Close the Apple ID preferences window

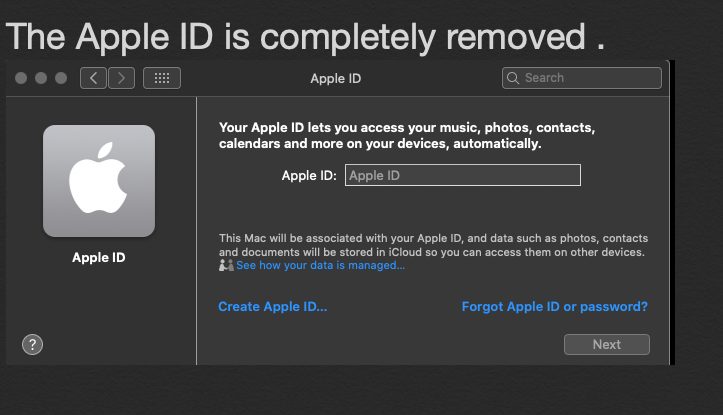(x=23, y=78)
